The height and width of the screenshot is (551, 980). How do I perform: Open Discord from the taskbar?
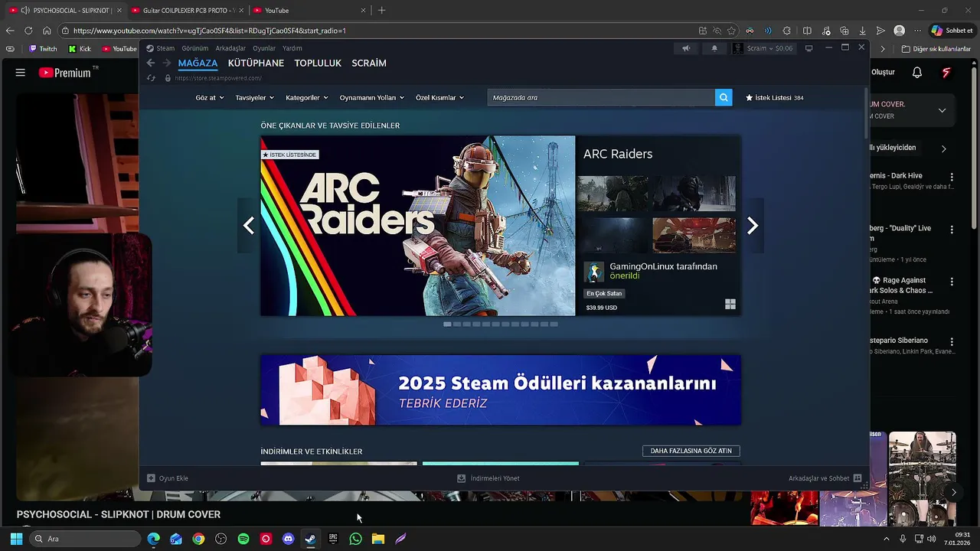tap(288, 539)
